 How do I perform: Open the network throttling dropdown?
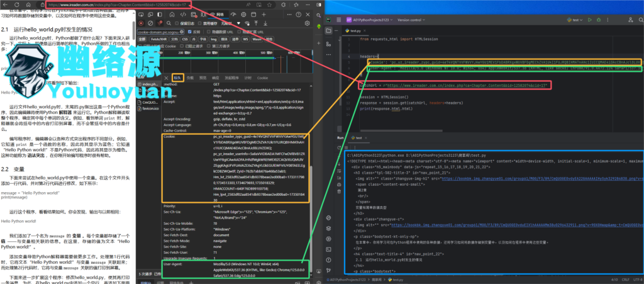(230, 23)
